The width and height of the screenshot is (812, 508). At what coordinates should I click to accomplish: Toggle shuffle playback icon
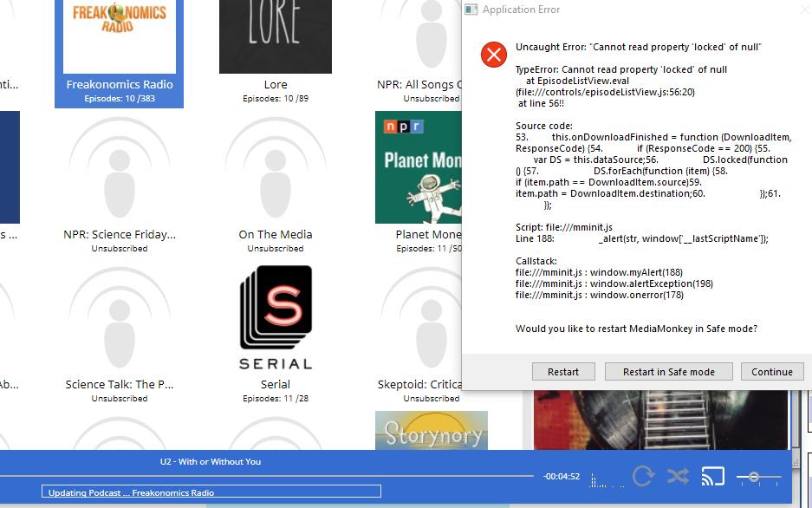click(678, 476)
